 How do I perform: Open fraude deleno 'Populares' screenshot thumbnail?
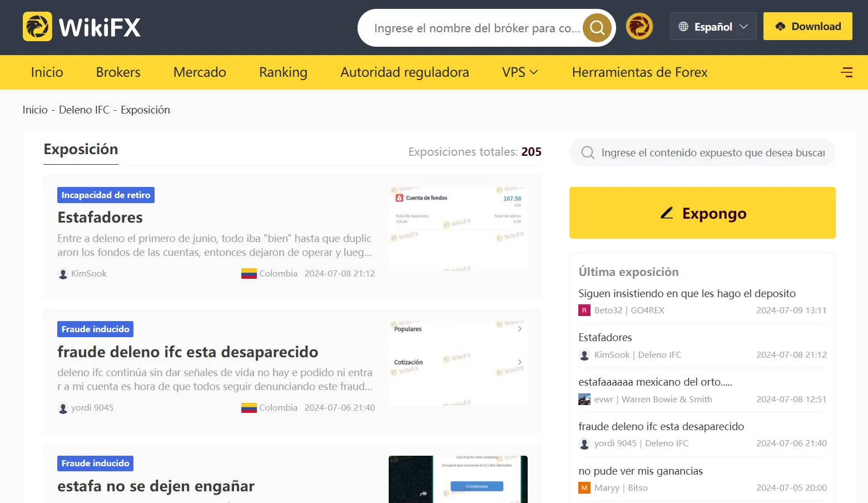(x=458, y=363)
